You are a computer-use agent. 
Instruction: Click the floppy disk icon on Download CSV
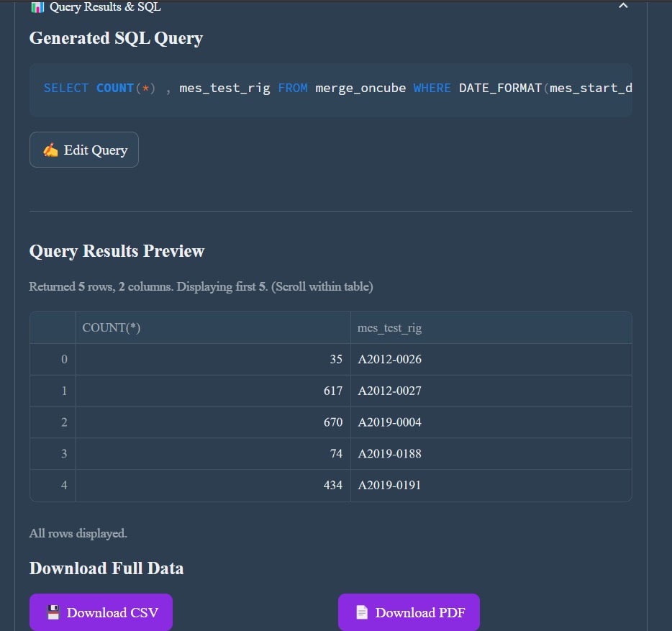point(53,612)
